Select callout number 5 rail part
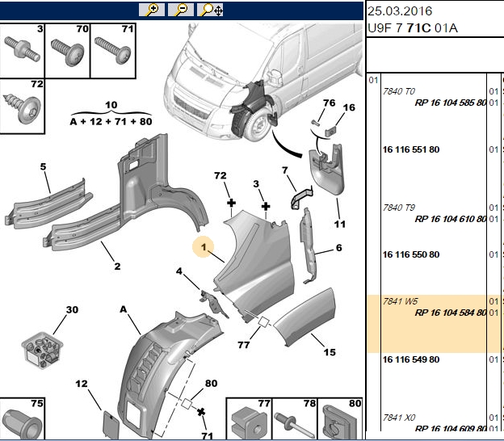The height and width of the screenshot is (441, 504). tap(43, 166)
